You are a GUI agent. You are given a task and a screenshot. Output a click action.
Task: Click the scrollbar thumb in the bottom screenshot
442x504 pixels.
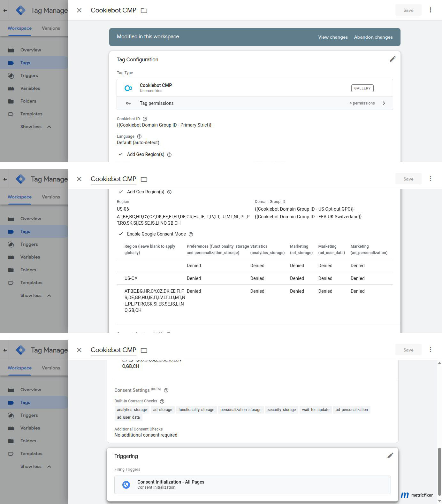point(439,471)
